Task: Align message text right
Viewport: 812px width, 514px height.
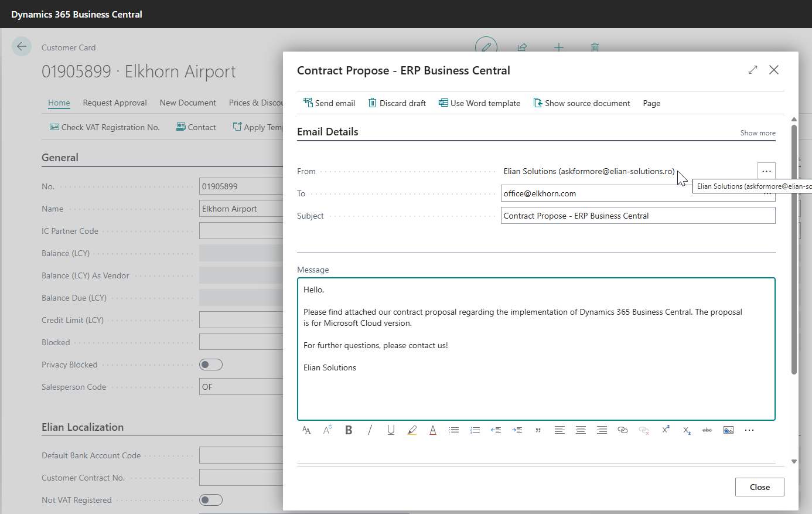Action: pos(602,430)
